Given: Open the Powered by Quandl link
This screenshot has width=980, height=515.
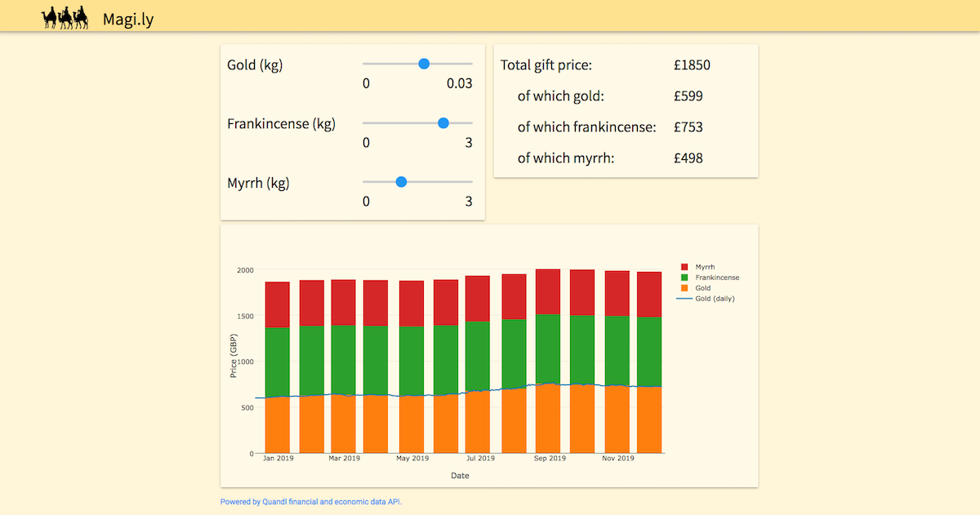Looking at the screenshot, I should point(311,502).
